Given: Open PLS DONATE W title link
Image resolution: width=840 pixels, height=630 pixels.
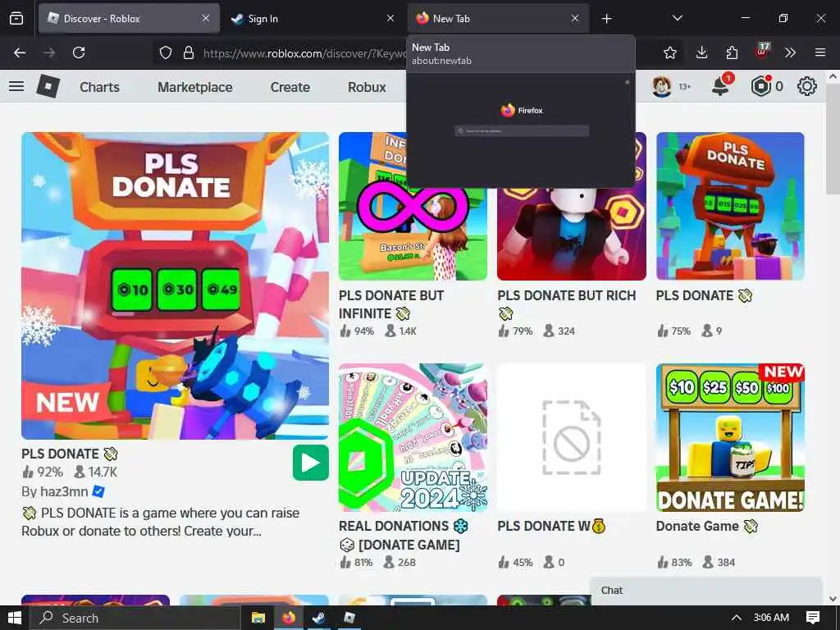Looking at the screenshot, I should click(x=551, y=526).
